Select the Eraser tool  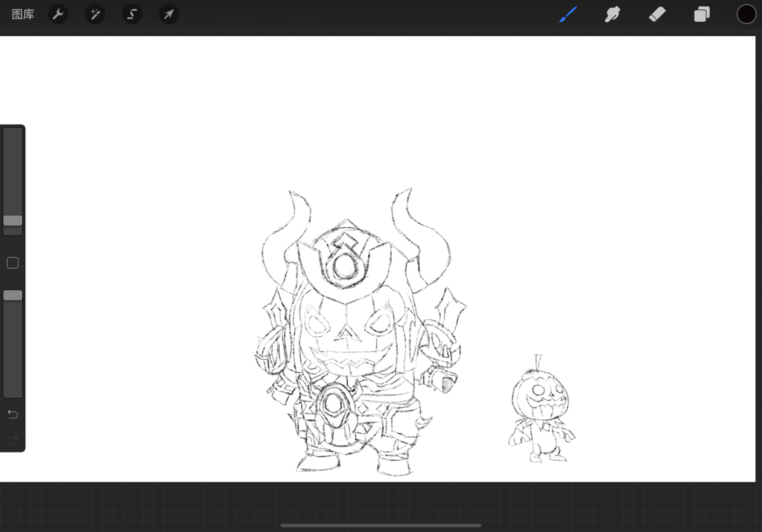pyautogui.click(x=657, y=14)
